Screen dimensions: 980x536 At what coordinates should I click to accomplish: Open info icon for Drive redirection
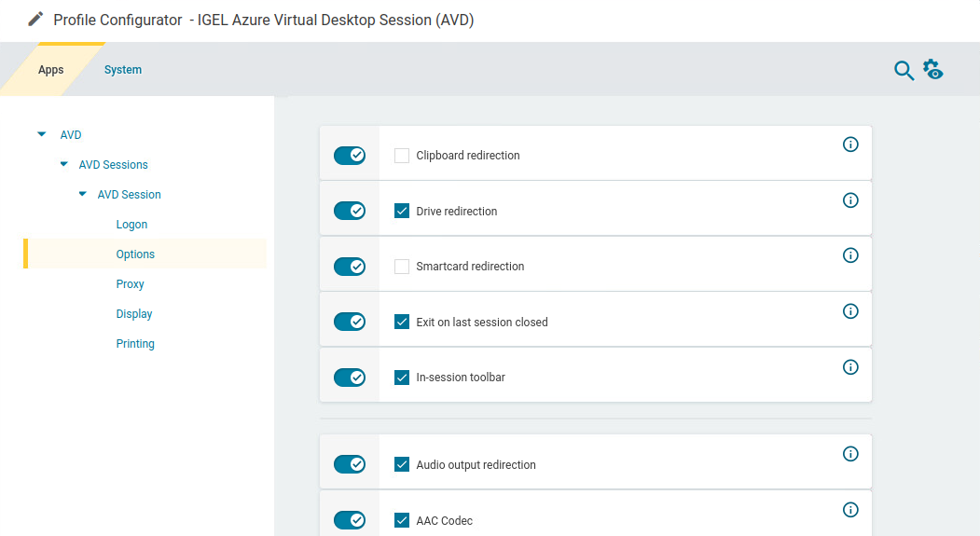(850, 200)
